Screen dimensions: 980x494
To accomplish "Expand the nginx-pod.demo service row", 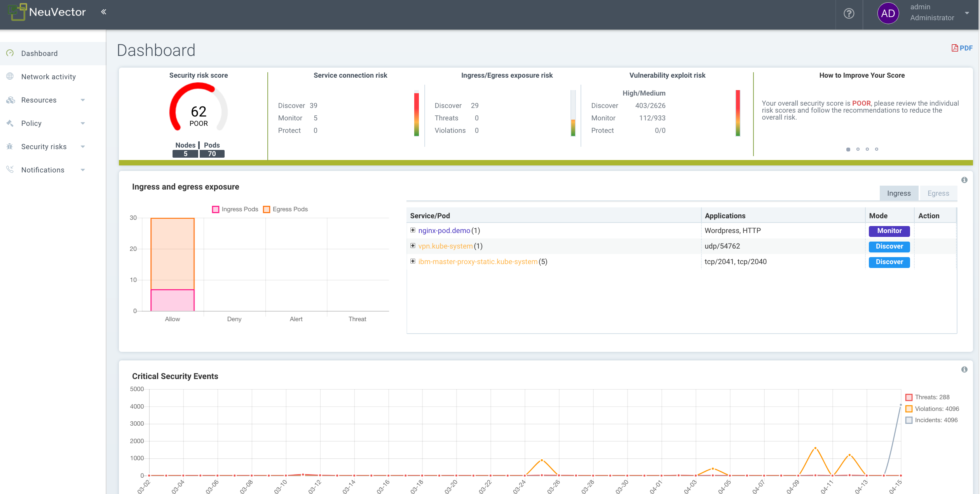I will [413, 230].
